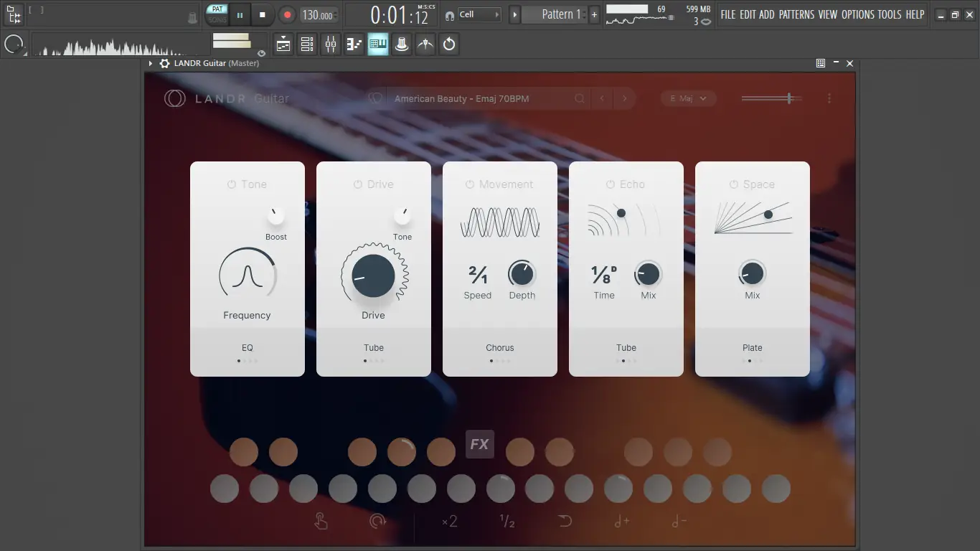The width and height of the screenshot is (980, 551).
Task: Add a new pattern with plus button
Action: 594,14
